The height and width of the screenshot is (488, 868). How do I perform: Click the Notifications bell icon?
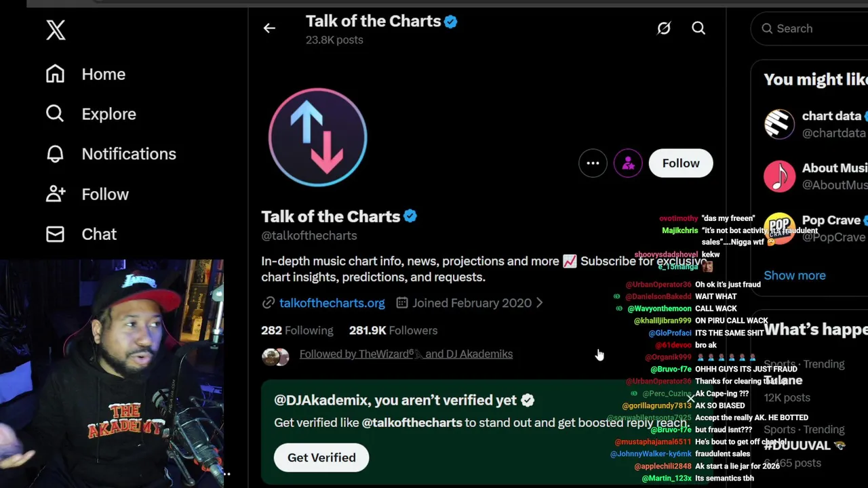tap(56, 154)
